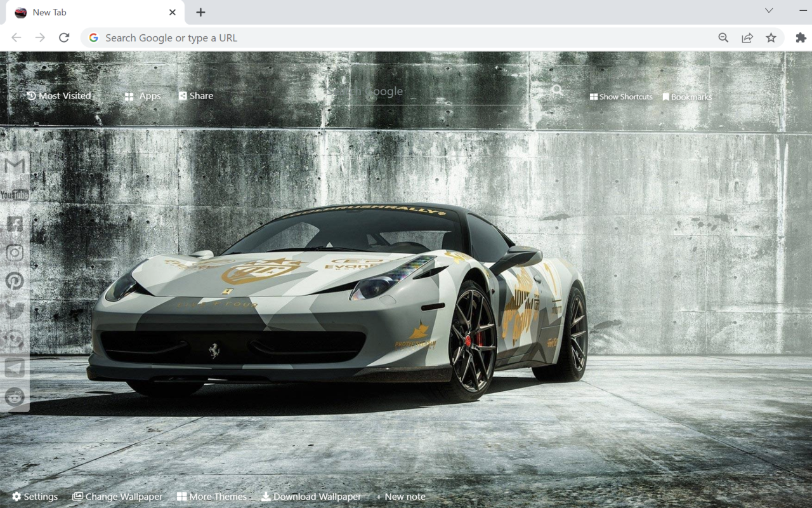Open the Extensions puzzle menu
Viewport: 812px width, 508px height.
tap(801, 37)
